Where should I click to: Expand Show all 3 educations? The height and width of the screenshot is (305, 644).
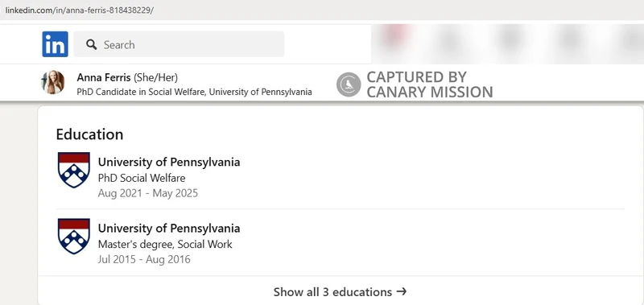point(340,292)
